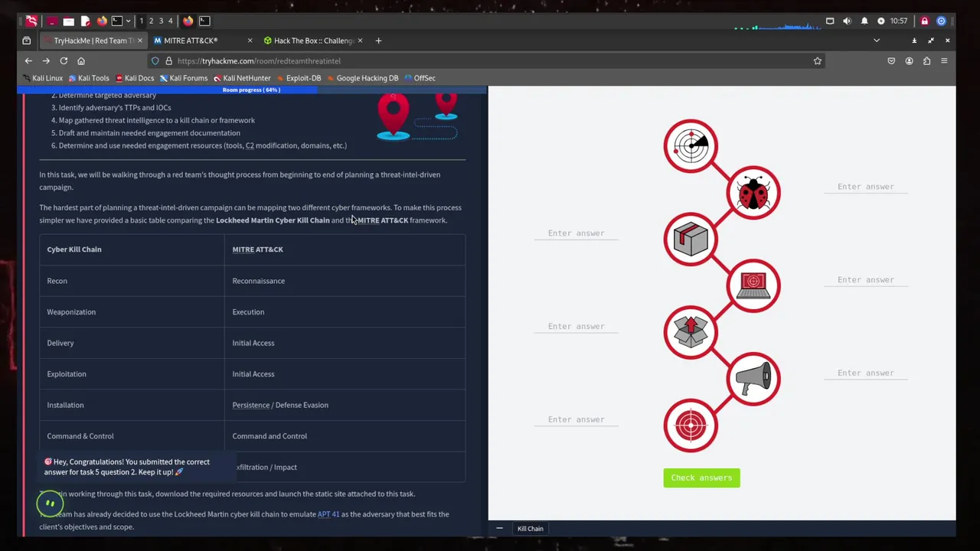The image size is (980, 551).
Task: Click the bullseye target icon
Action: click(691, 425)
